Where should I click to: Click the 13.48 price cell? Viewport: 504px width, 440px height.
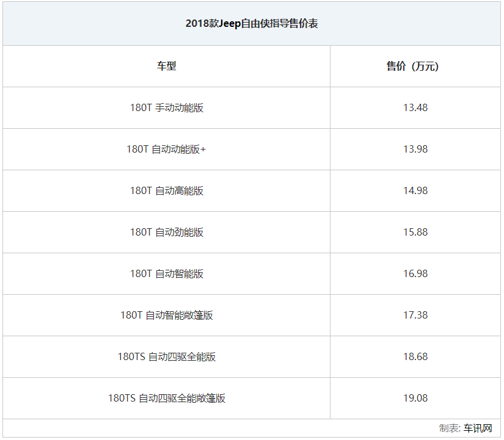coord(415,107)
